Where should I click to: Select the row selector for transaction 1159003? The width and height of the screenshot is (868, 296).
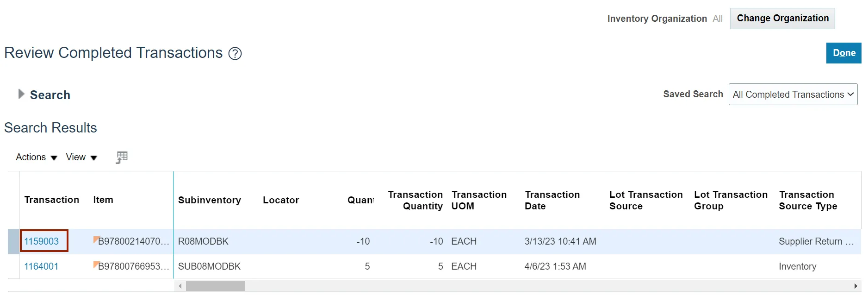point(13,241)
